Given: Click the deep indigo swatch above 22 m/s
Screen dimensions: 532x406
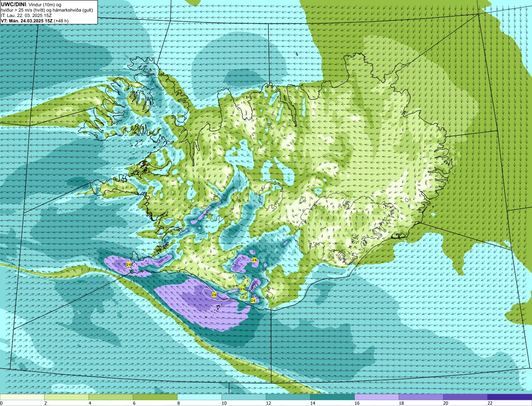Looking at the screenshot, I should tap(510, 397).
